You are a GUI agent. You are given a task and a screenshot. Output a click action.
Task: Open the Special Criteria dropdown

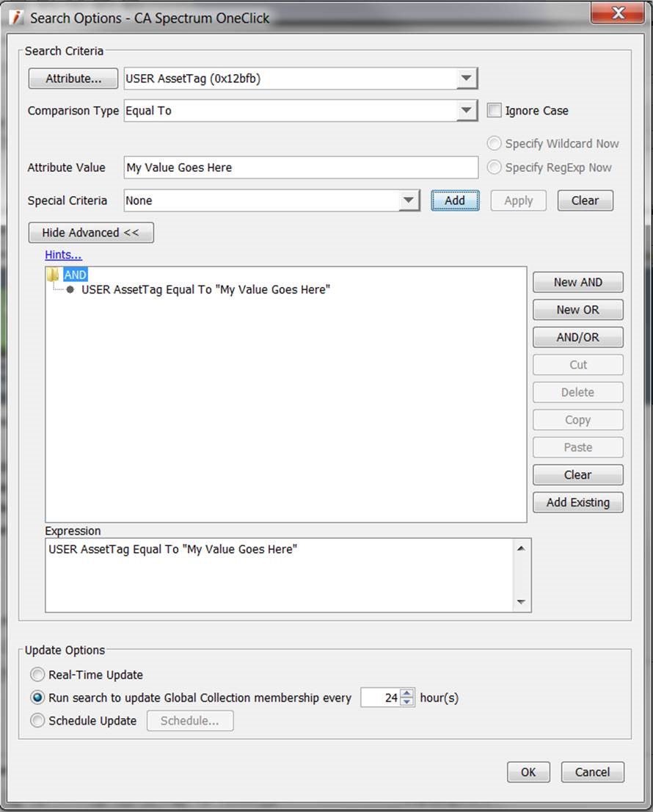click(408, 200)
